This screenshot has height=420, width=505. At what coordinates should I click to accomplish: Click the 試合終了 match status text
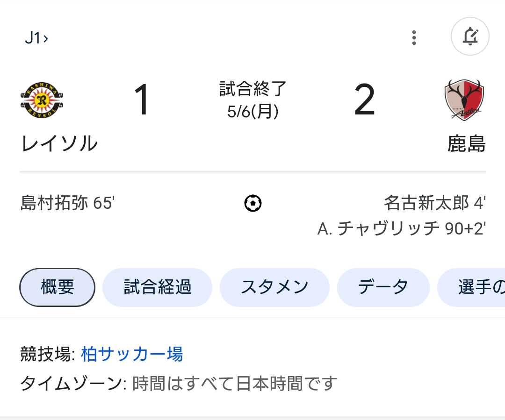tap(253, 88)
